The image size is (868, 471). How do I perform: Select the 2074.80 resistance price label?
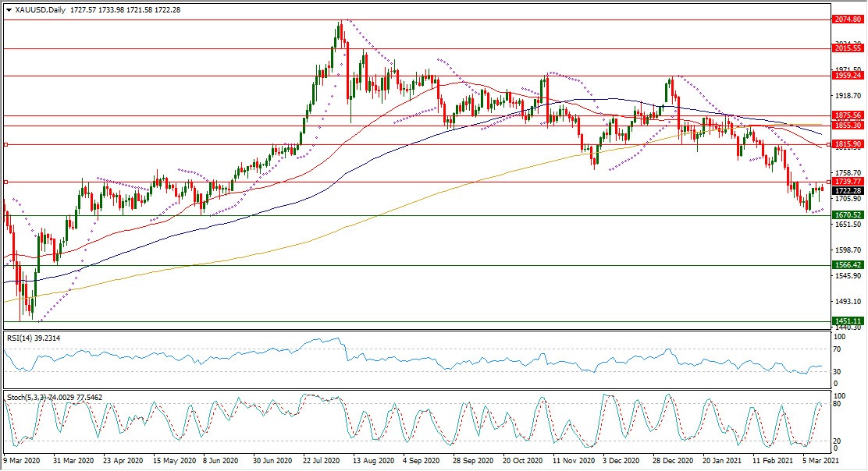click(847, 19)
